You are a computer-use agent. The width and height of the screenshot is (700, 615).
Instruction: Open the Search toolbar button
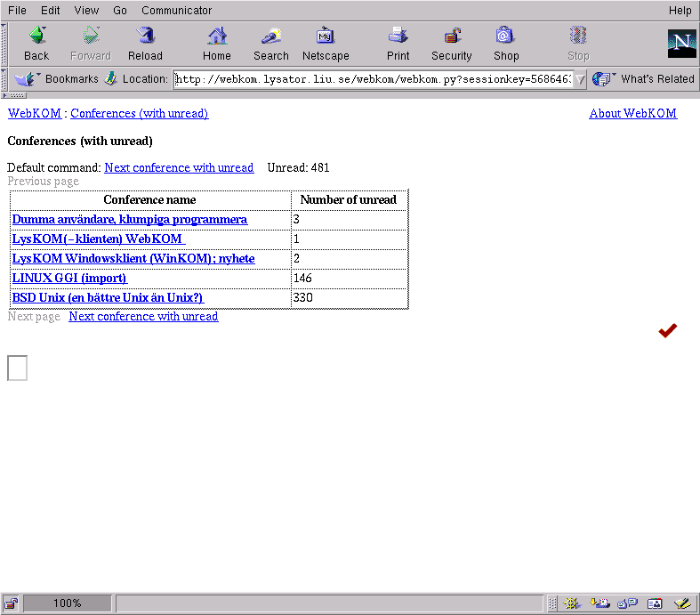click(x=270, y=43)
